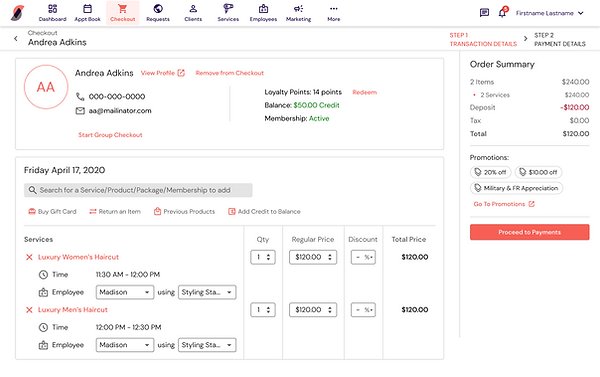Open the Requests page
Viewport: 600px width, 377px height.
(158, 13)
